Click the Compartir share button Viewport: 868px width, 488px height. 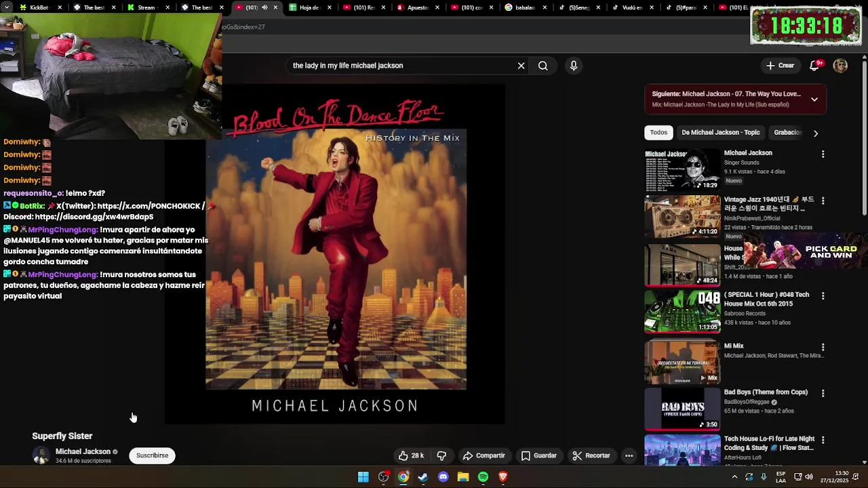tap(484, 455)
